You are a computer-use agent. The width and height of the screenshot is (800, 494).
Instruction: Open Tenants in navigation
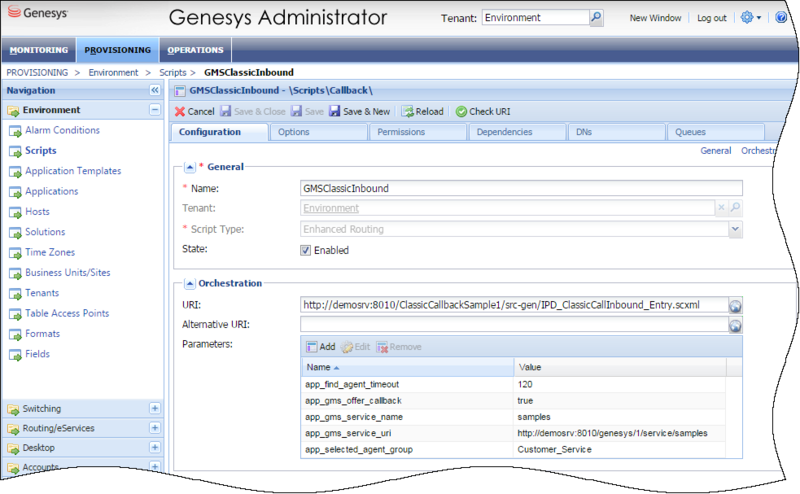[42, 293]
